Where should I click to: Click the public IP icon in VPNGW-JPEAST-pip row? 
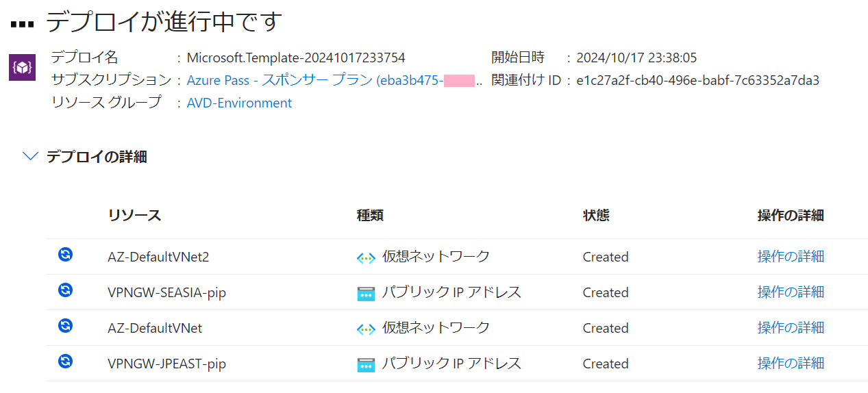point(366,365)
